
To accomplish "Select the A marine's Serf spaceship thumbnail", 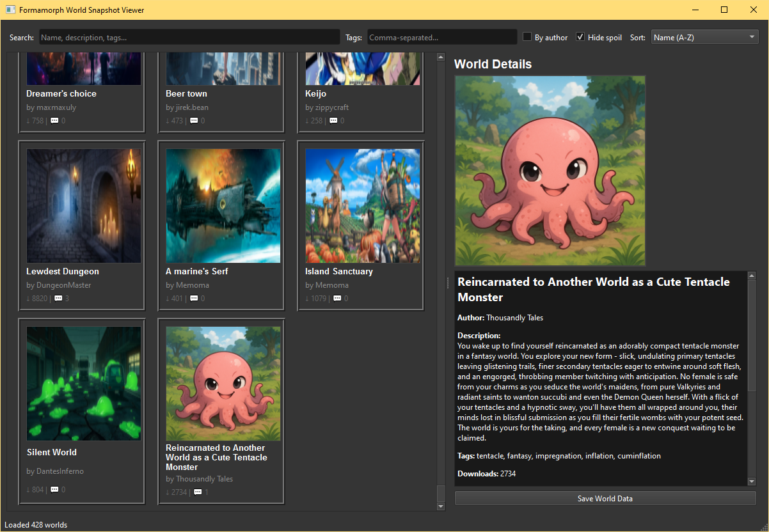I will tap(223, 206).
